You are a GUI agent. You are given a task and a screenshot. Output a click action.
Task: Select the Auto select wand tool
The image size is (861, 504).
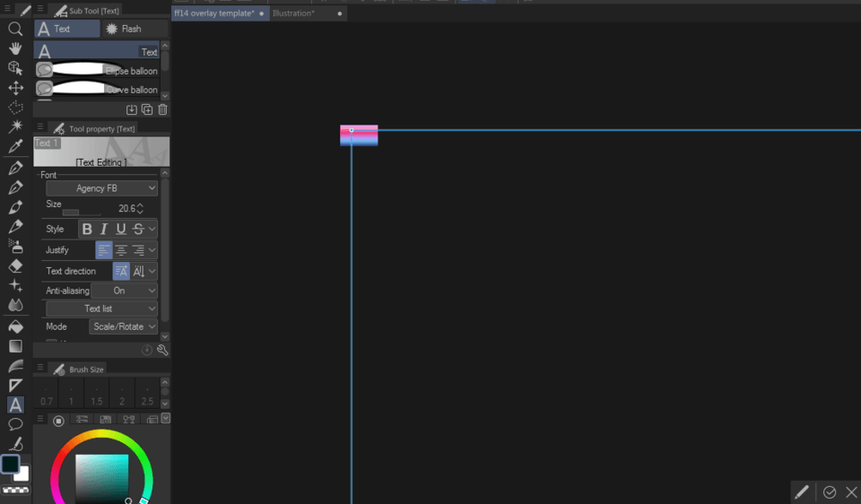[x=15, y=126]
